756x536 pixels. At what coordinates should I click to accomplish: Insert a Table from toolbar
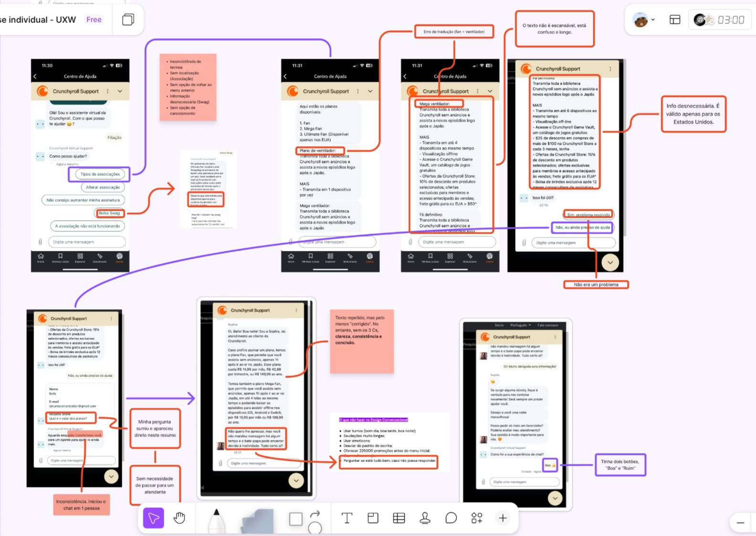pyautogui.click(x=399, y=518)
